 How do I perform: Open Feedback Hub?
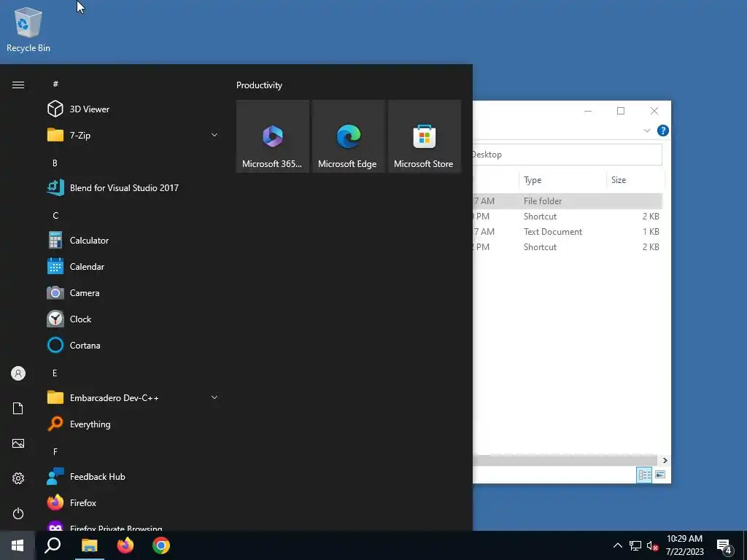[133, 476]
